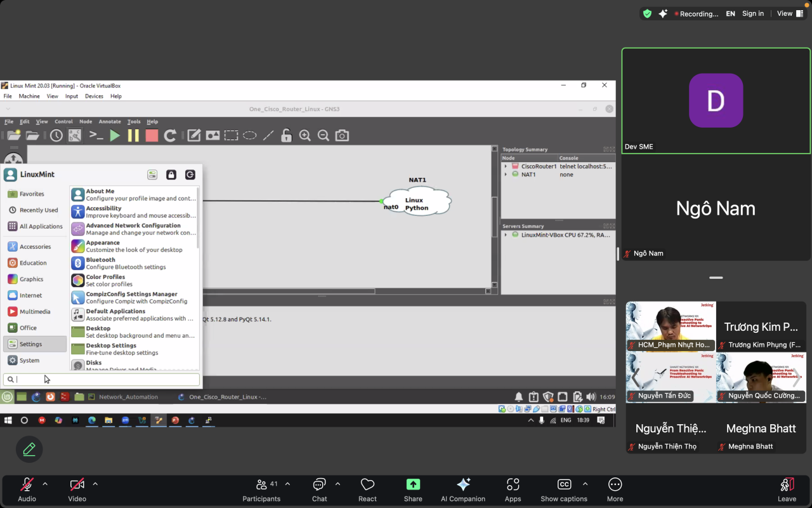Screen dimensions: 812x508
Task: Select the Draw ellipse tool
Action: tap(250, 135)
